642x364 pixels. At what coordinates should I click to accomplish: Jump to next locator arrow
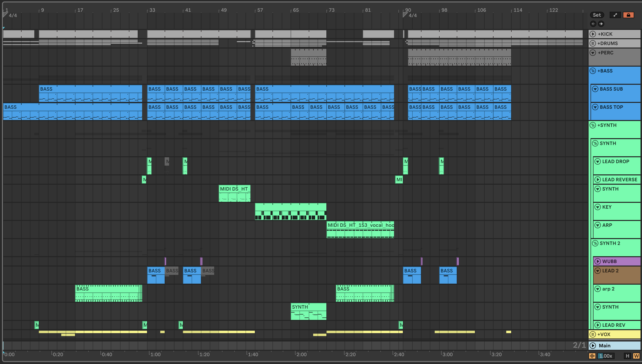[601, 24]
